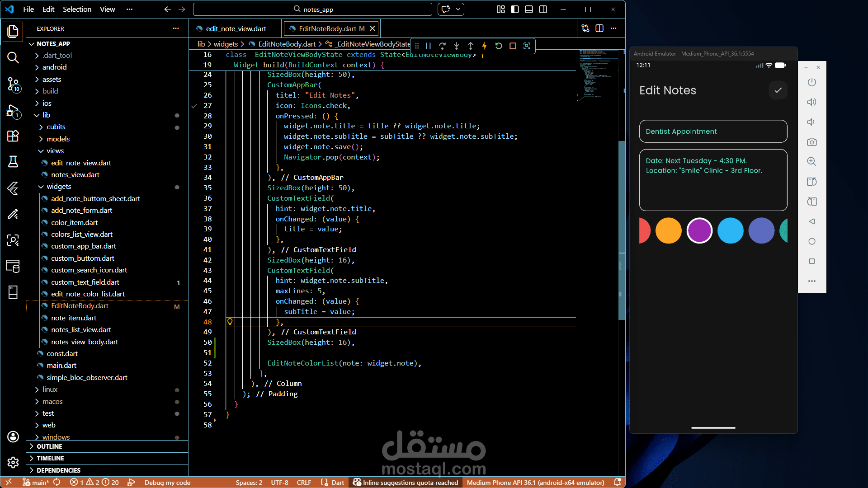This screenshot has height=488, width=868.
Task: Click the Debug my code status button
Action: point(167,483)
